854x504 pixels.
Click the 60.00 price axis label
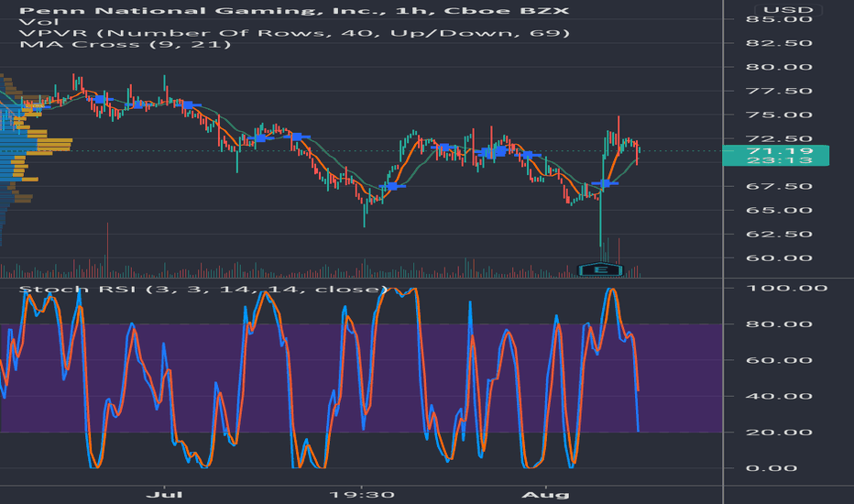click(779, 258)
